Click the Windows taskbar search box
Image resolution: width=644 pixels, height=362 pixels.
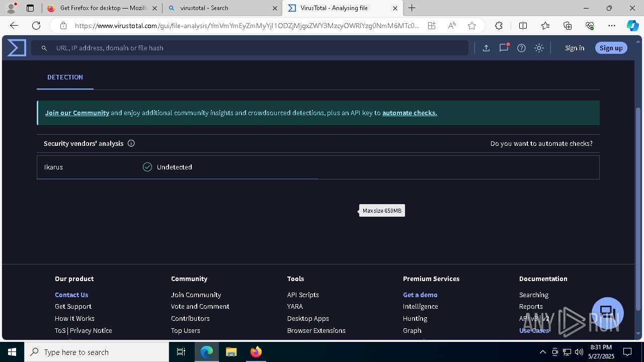(97, 352)
